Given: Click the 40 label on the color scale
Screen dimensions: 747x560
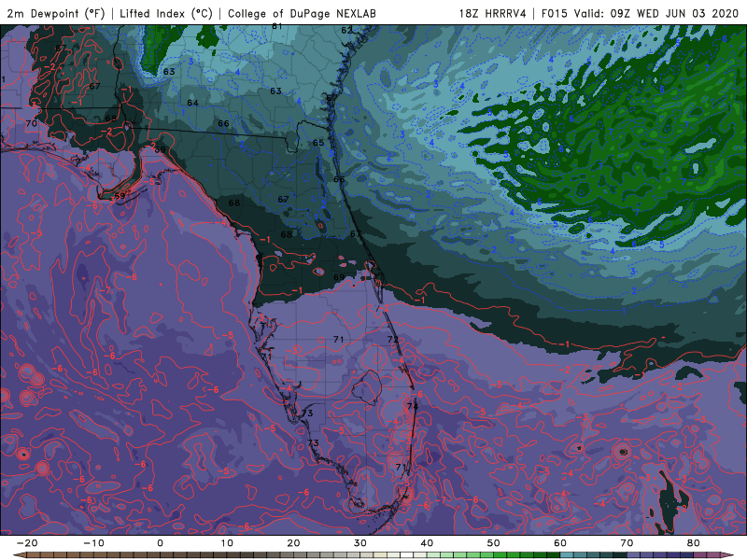Looking at the screenshot, I should click(x=427, y=543).
